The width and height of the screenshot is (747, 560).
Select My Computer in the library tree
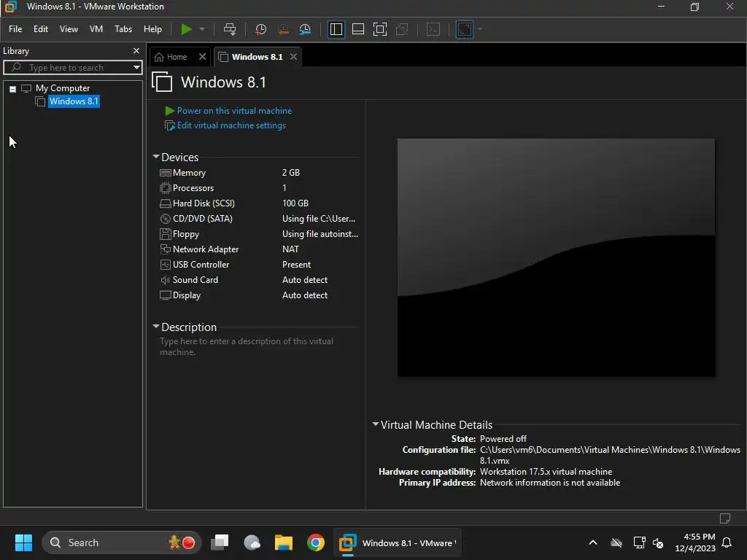(x=63, y=88)
